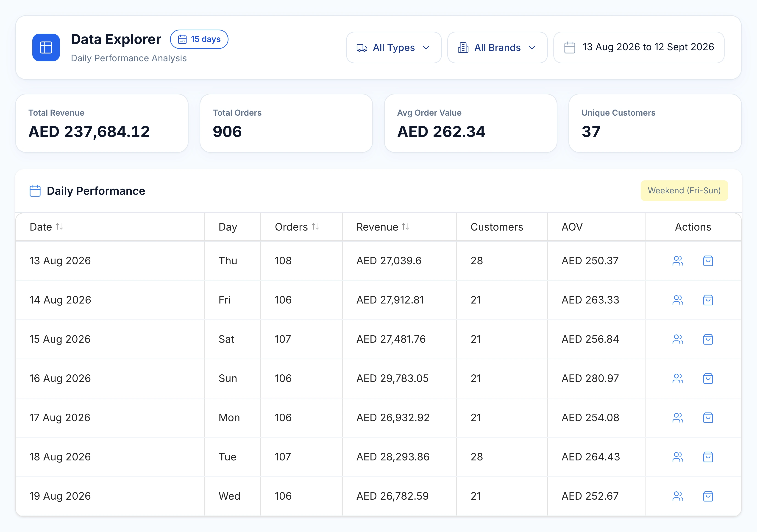The height and width of the screenshot is (532, 757).
Task: Click the Revenue sort arrows icon
Action: pos(406,227)
